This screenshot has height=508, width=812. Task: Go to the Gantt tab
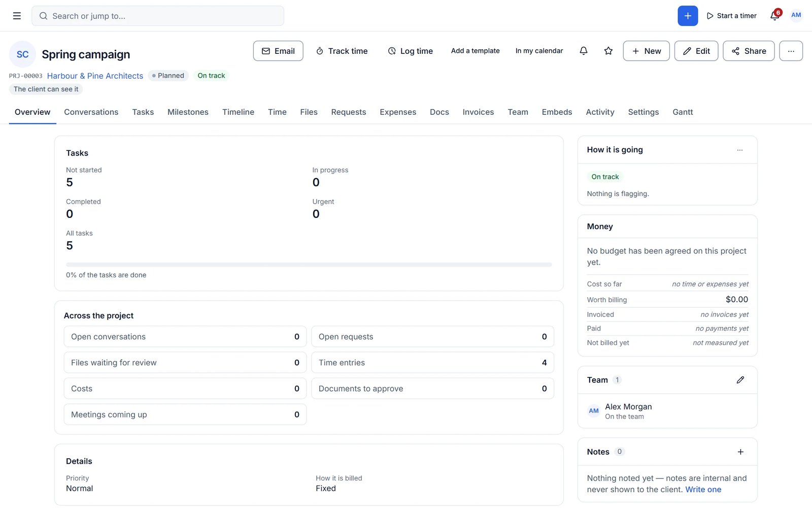[683, 112]
